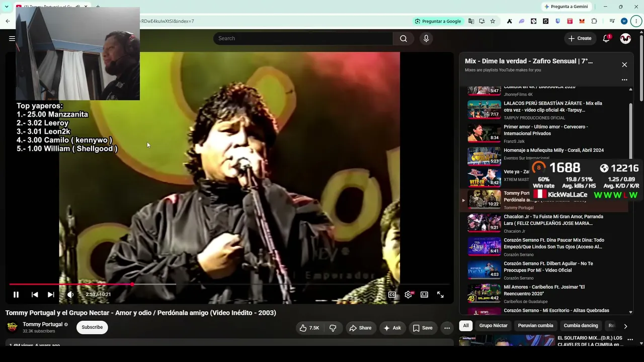Select the All filter chip
Screen dimensions: 644x362
pyautogui.click(x=466, y=326)
